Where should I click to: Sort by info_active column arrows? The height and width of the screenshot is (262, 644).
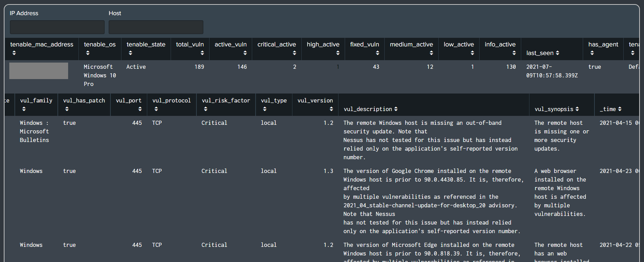[514, 53]
